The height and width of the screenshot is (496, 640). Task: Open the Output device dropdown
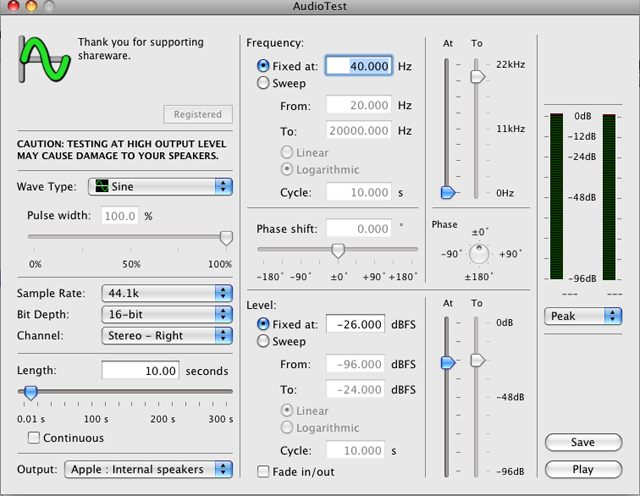click(149, 469)
